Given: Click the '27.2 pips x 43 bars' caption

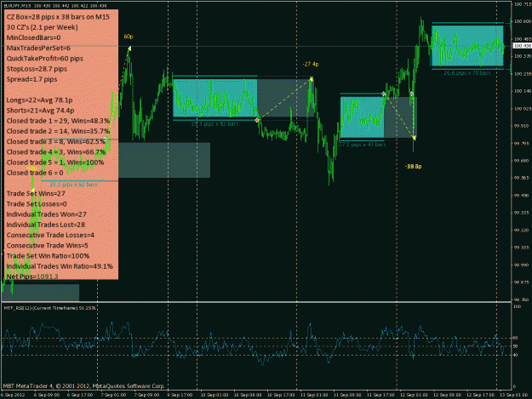Looking at the screenshot, I should click(362, 145).
